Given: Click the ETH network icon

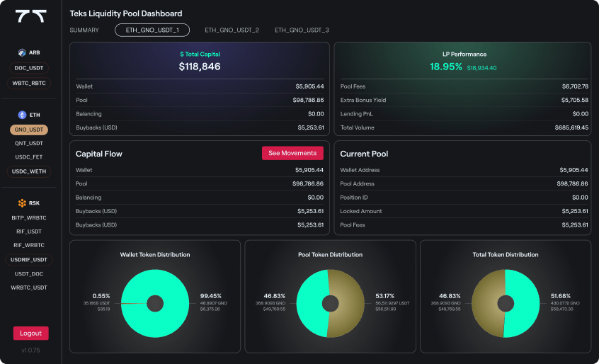Looking at the screenshot, I should (23, 114).
